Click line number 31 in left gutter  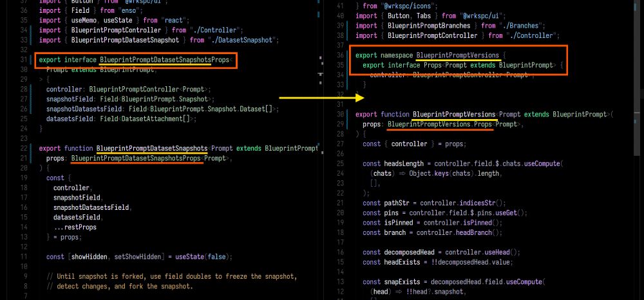click(23, 60)
